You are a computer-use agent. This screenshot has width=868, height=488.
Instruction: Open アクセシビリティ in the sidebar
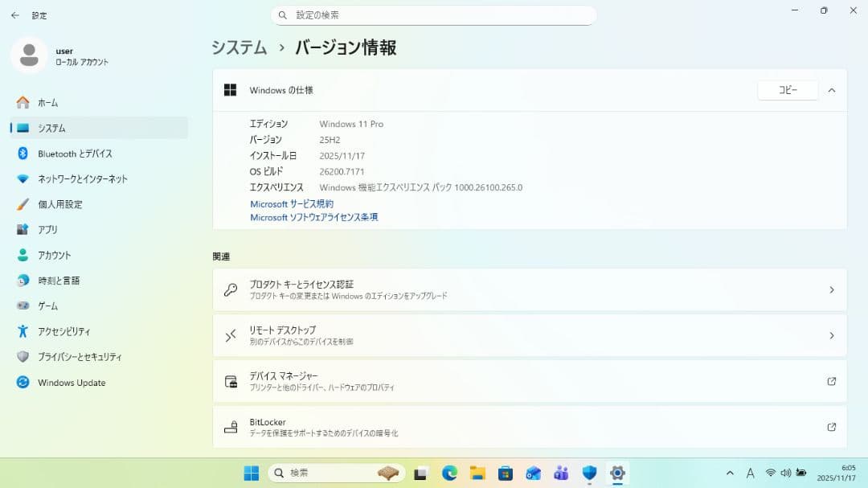(x=63, y=331)
